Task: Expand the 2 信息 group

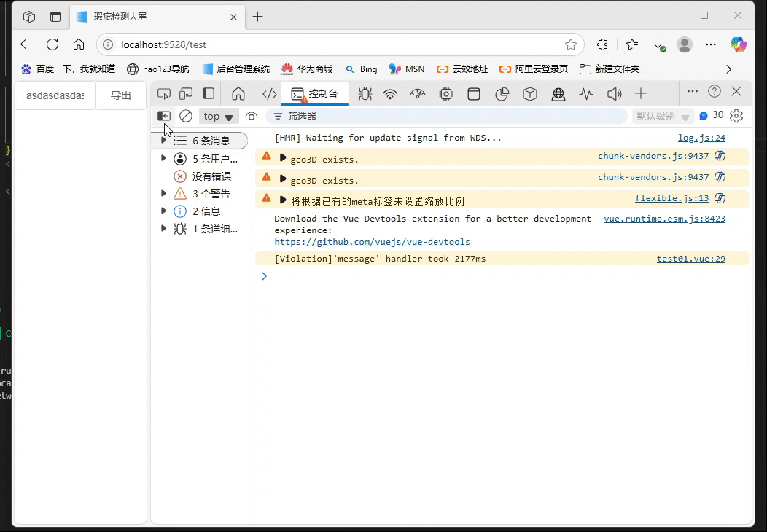Action: tap(163, 211)
